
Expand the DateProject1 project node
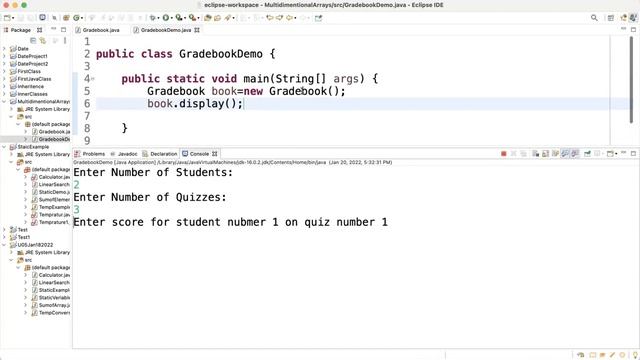point(4,56)
